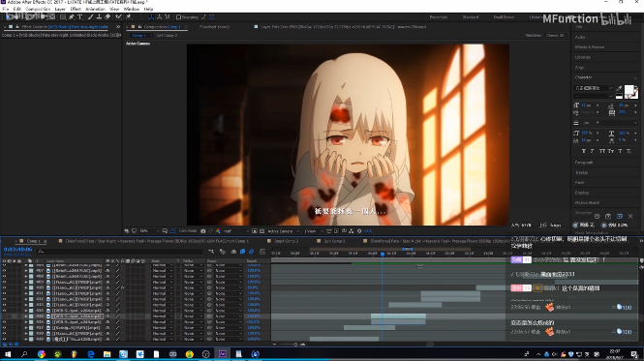Open the Graph Editor
644x361 pixels.
pyautogui.click(x=262, y=252)
